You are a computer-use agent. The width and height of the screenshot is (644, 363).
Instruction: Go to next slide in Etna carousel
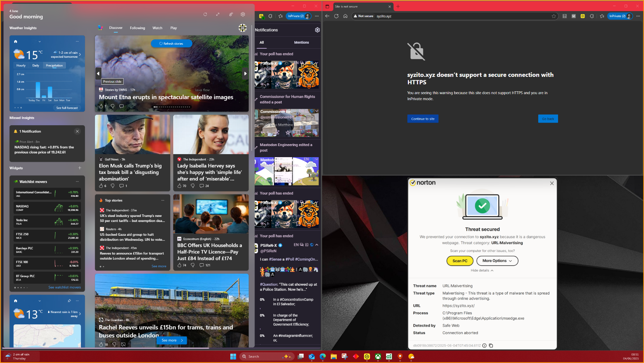point(245,74)
